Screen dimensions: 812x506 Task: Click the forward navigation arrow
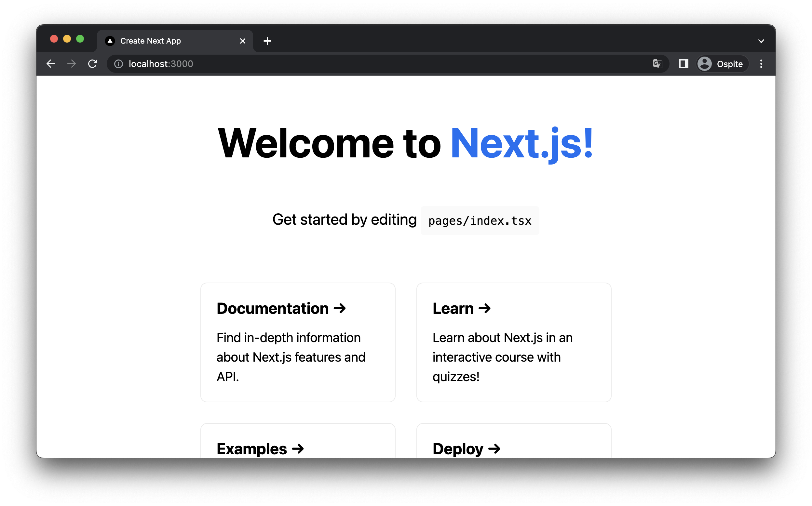point(71,64)
